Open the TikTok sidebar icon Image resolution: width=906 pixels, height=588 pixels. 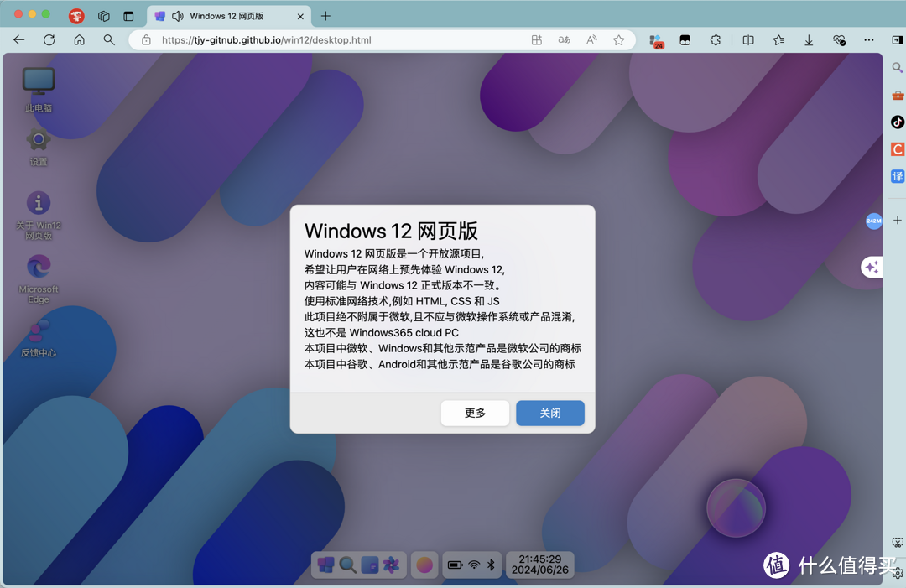[x=898, y=122]
